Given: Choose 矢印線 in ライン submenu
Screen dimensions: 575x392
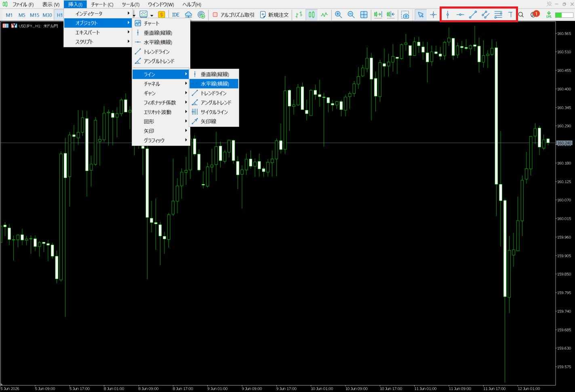Looking at the screenshot, I should [214, 121].
